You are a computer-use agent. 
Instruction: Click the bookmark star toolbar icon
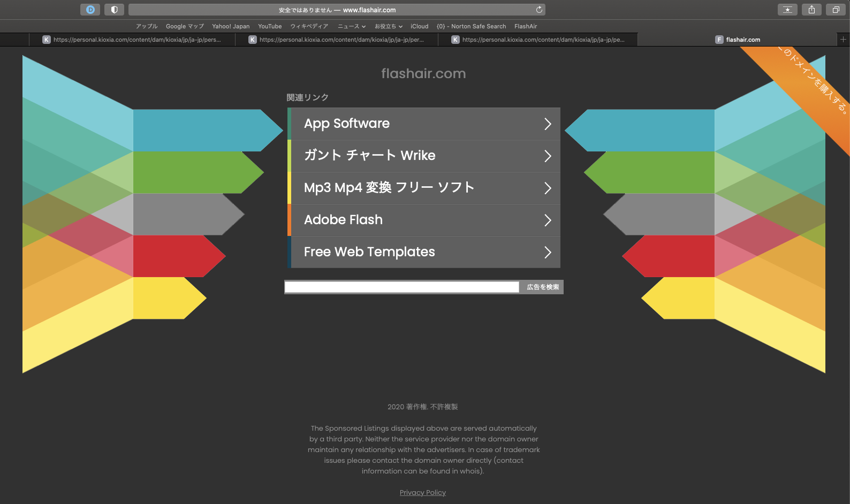click(787, 10)
